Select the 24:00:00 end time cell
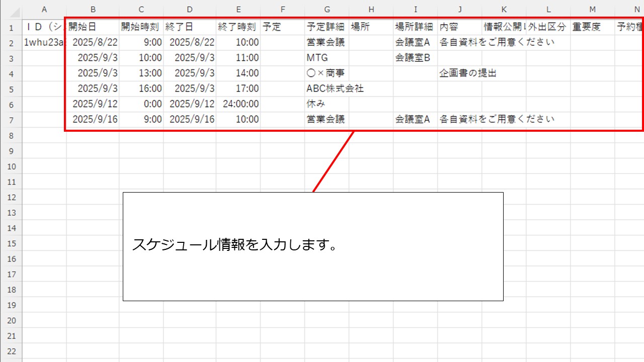 tap(238, 105)
